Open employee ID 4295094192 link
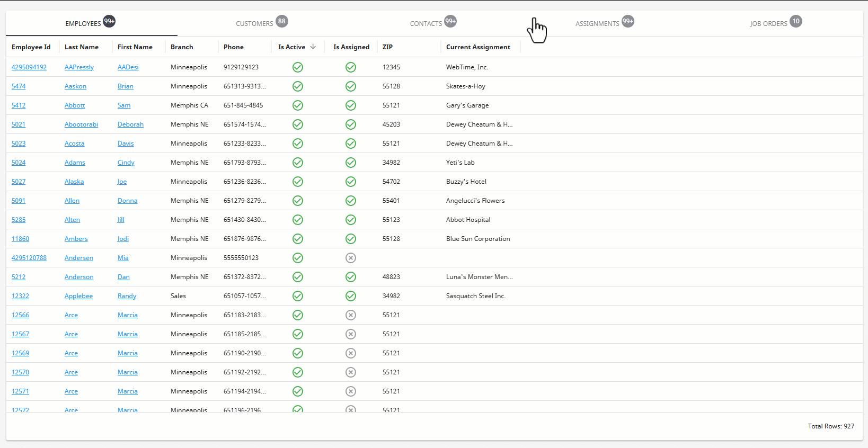Viewport: 868px width, 448px height. click(x=29, y=67)
